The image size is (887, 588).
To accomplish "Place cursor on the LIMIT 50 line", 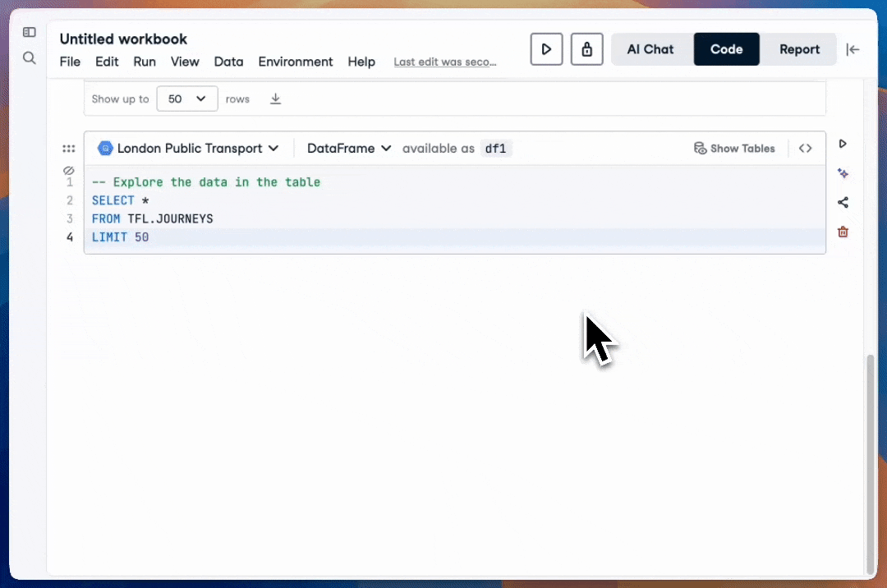I will 455,237.
